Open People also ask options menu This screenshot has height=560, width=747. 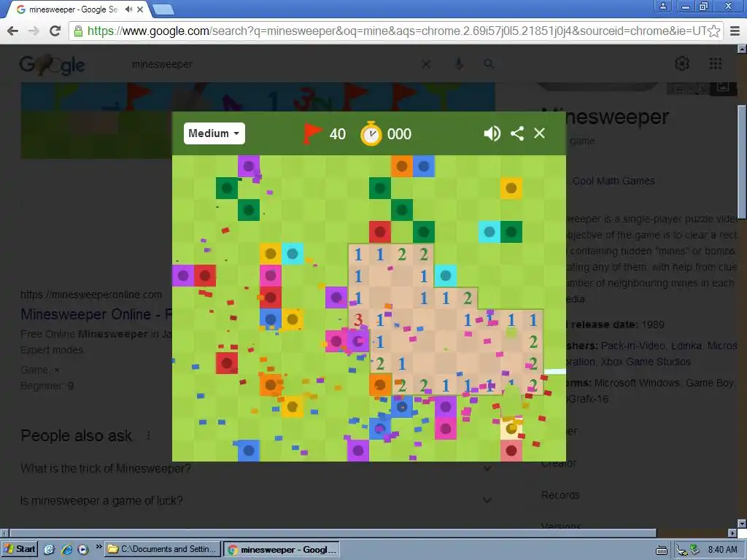point(149,436)
